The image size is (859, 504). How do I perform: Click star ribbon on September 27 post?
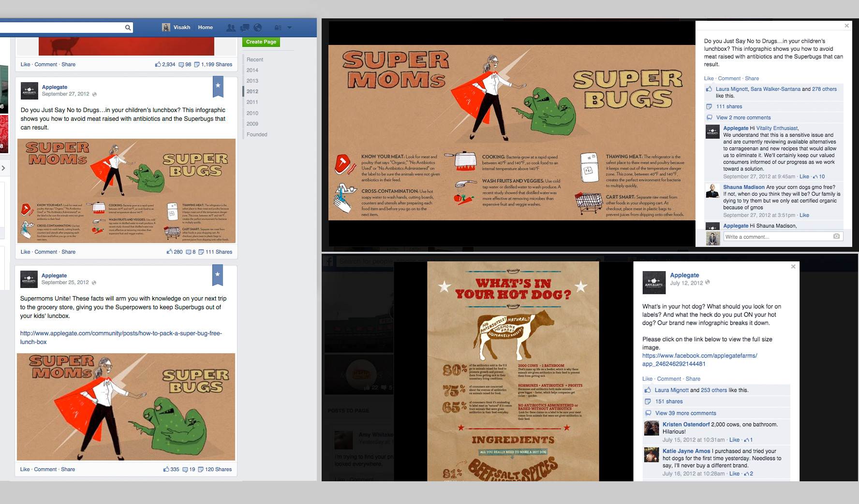(x=218, y=86)
